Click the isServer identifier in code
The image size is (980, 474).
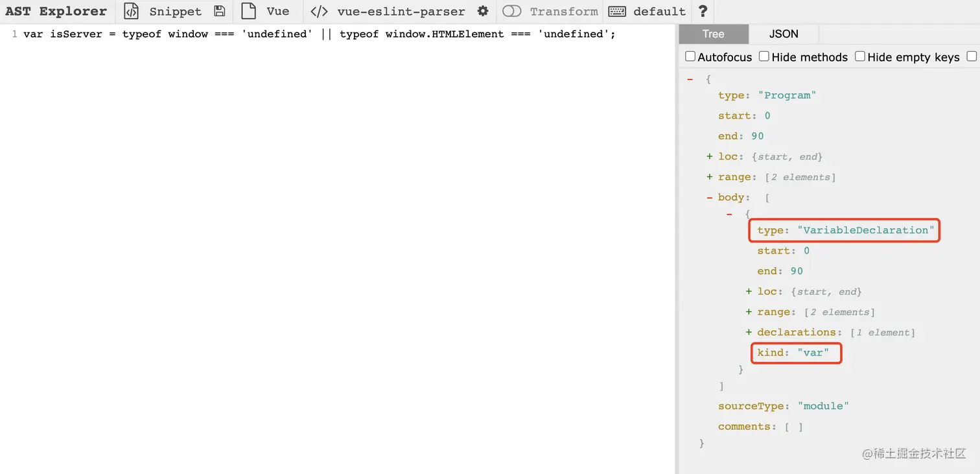coord(76,34)
